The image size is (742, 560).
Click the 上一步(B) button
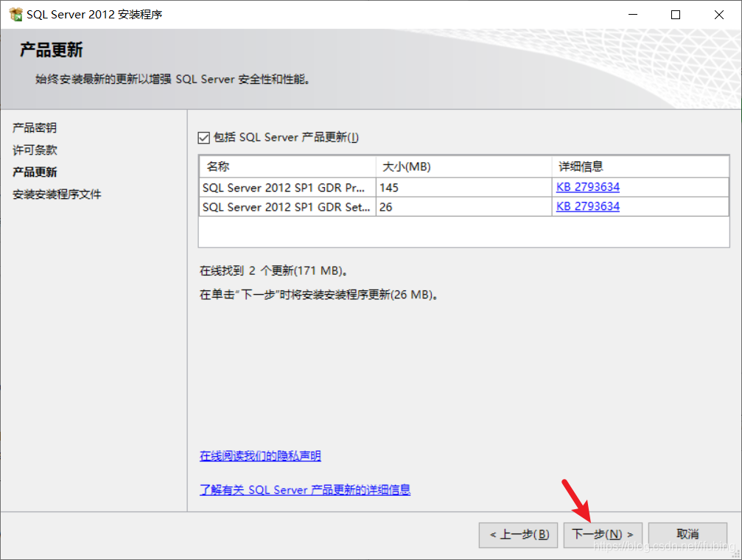[518, 535]
